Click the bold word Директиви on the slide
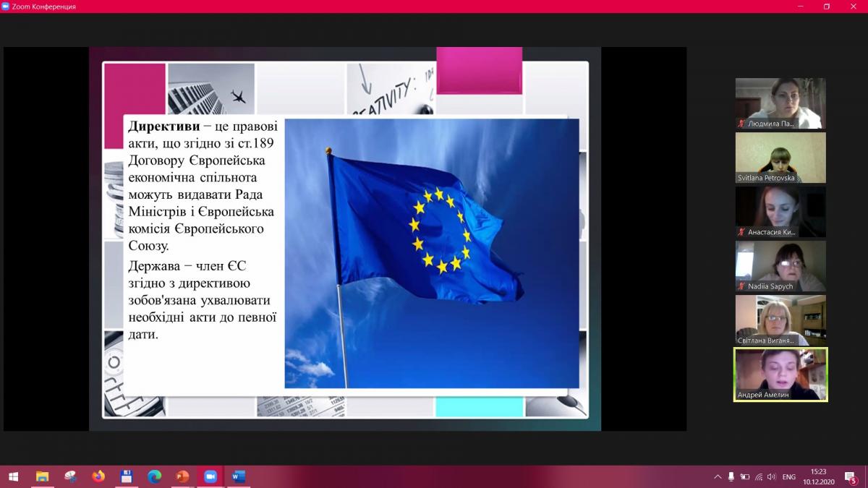This screenshot has height=488, width=868. [164, 127]
